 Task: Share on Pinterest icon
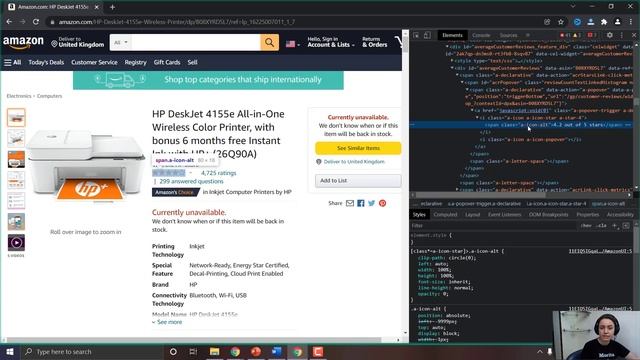382,203
